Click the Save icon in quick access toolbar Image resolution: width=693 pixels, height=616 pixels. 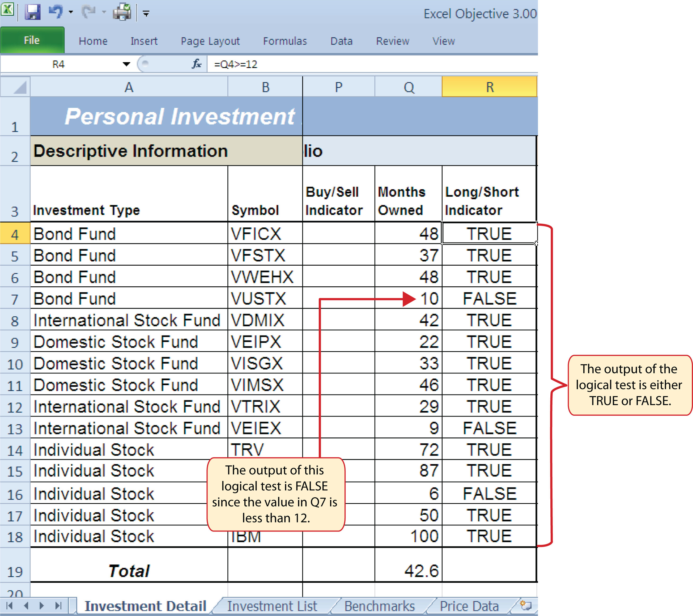[32, 12]
